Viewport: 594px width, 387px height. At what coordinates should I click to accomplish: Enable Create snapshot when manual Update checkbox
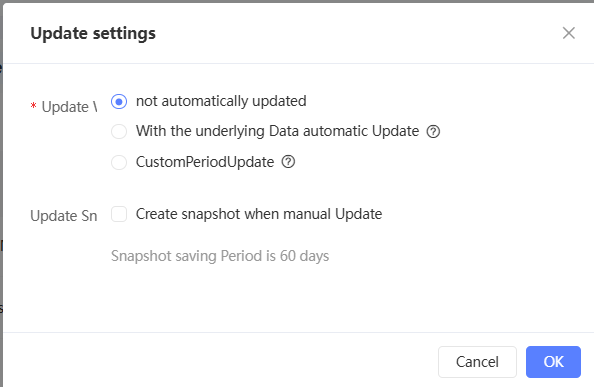[x=119, y=214]
